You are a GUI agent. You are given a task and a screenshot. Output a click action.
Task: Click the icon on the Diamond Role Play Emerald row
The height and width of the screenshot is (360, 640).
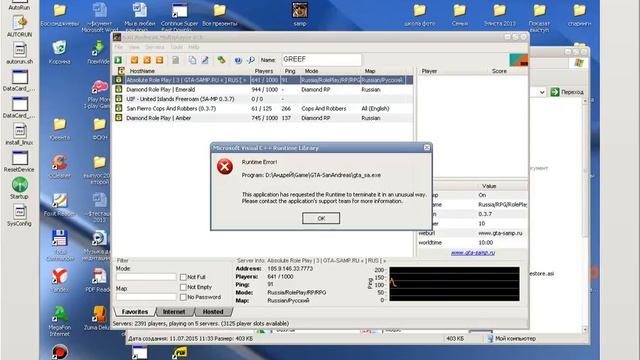[x=118, y=89]
